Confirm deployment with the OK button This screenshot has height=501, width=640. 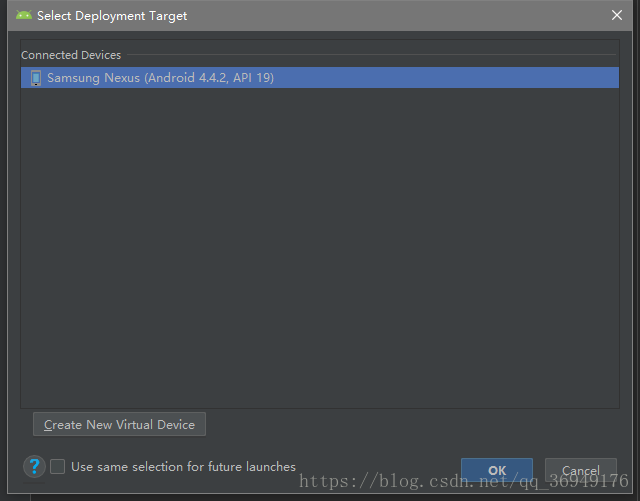click(497, 470)
